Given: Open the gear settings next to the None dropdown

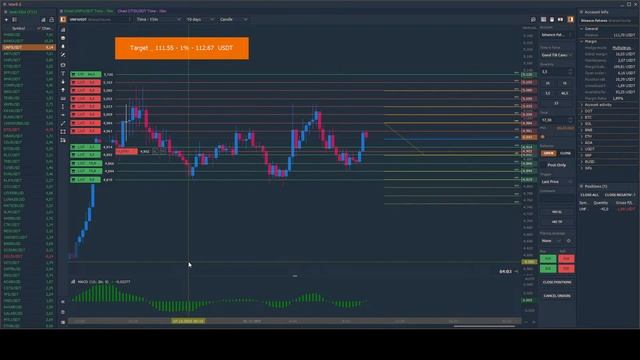Looking at the screenshot, I should point(569,241).
